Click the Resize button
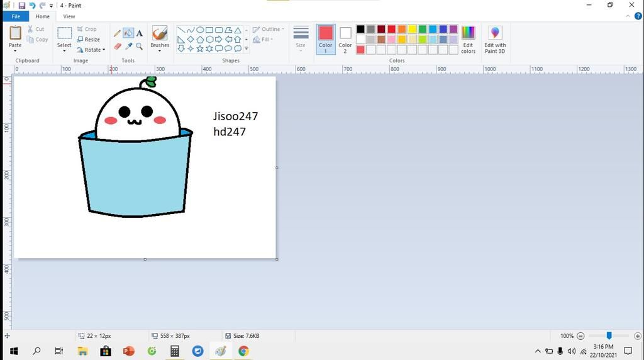Viewport: 644px width, 360px height. (88, 40)
